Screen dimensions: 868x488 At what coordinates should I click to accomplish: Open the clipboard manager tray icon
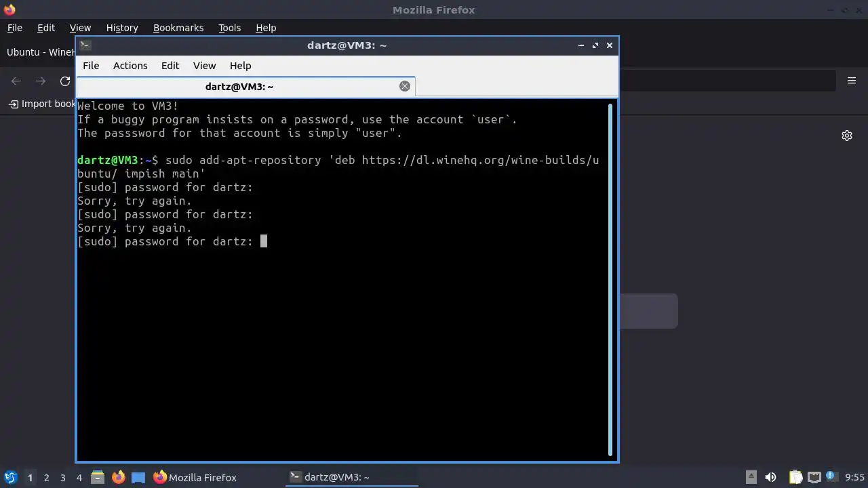coord(795,477)
